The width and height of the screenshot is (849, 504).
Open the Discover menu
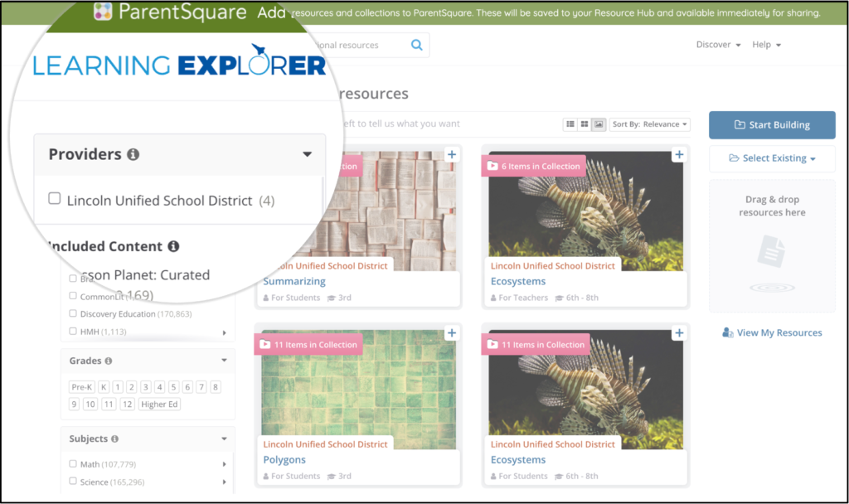[718, 45]
